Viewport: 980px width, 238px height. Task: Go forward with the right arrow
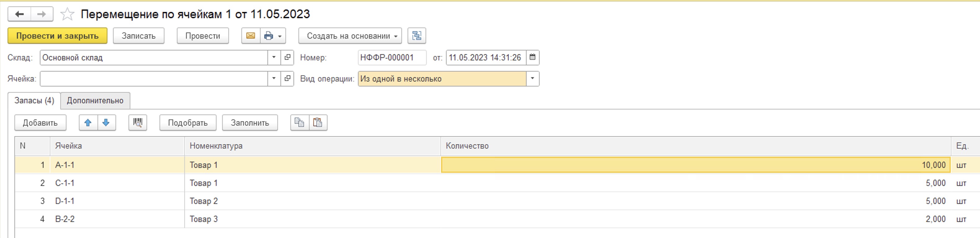tap(42, 14)
